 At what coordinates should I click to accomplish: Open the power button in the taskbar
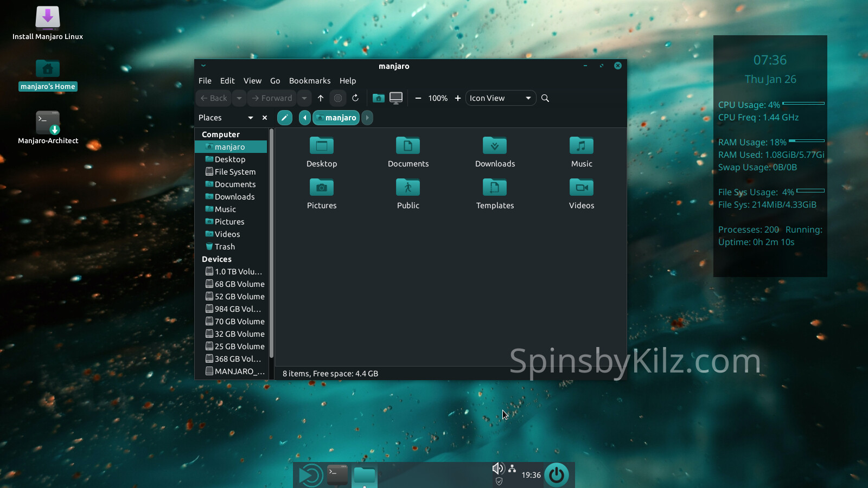click(x=556, y=475)
